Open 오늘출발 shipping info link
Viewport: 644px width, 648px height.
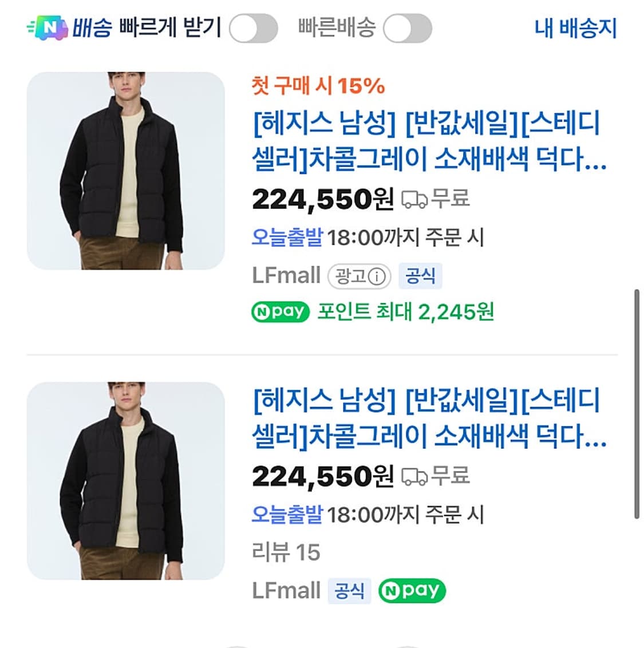(289, 236)
